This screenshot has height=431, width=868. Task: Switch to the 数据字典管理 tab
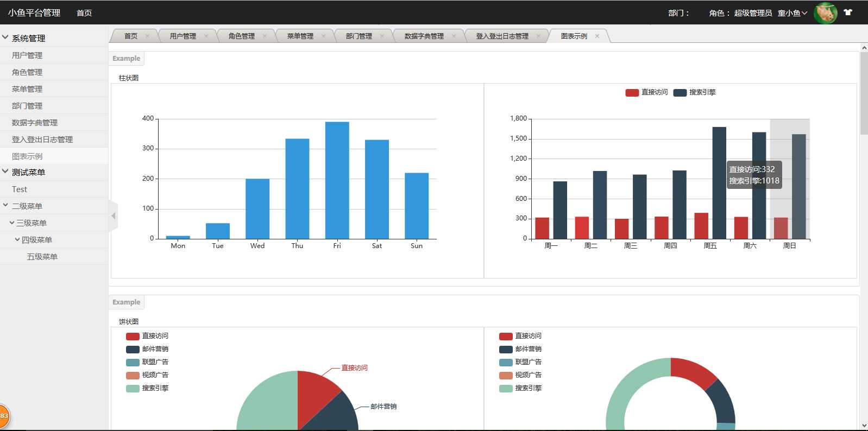pyautogui.click(x=424, y=36)
